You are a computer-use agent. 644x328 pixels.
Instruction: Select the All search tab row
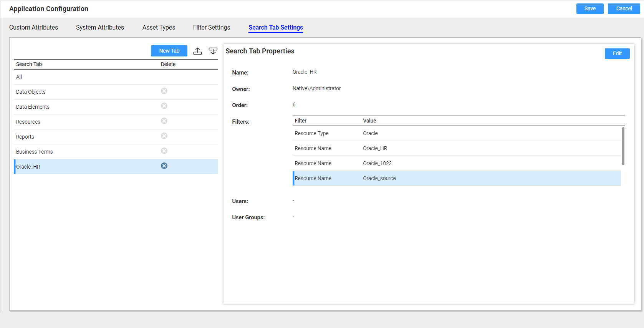116,77
